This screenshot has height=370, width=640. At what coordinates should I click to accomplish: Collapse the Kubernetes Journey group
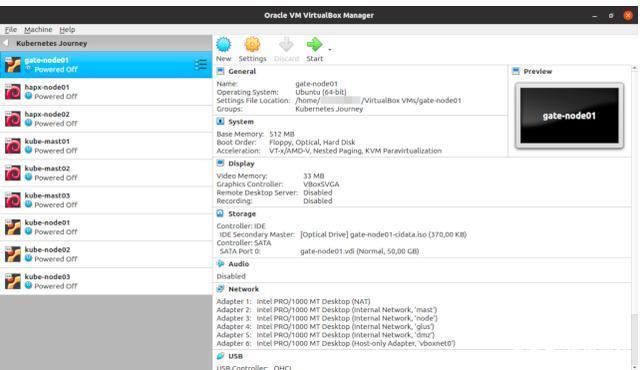(x=6, y=43)
